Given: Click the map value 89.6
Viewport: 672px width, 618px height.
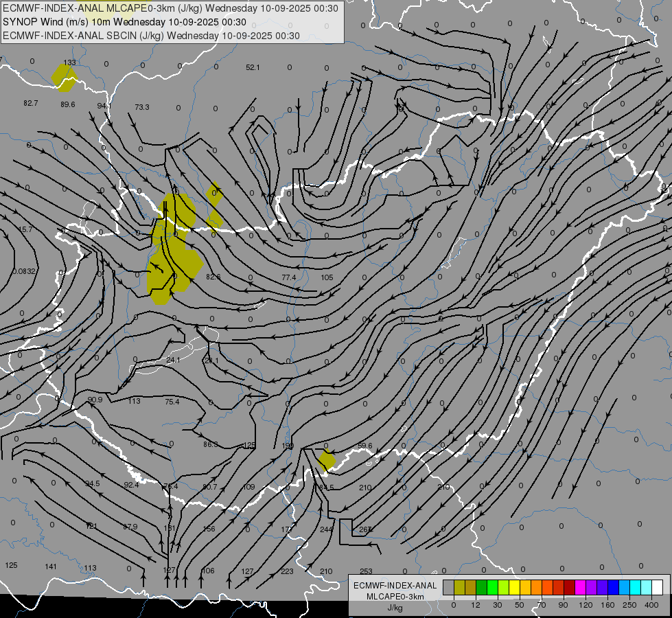Looking at the screenshot, I should (x=68, y=104).
